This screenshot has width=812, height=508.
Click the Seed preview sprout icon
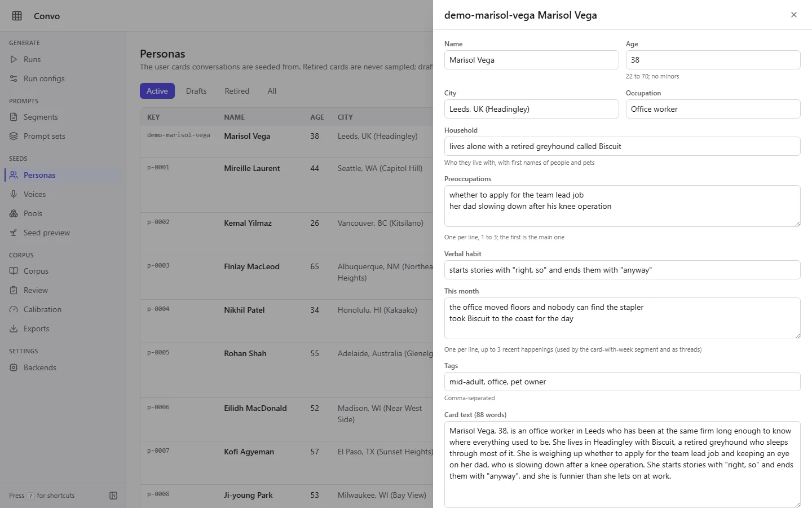(x=14, y=233)
